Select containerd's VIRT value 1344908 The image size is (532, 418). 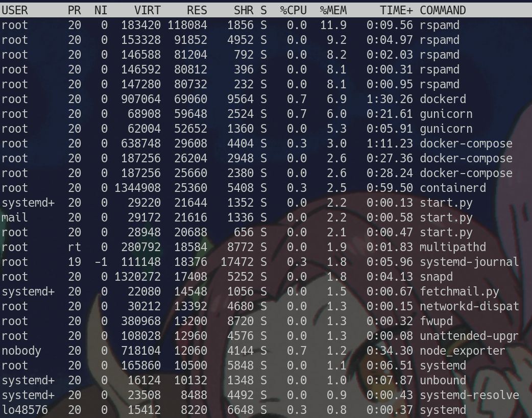[x=137, y=188]
